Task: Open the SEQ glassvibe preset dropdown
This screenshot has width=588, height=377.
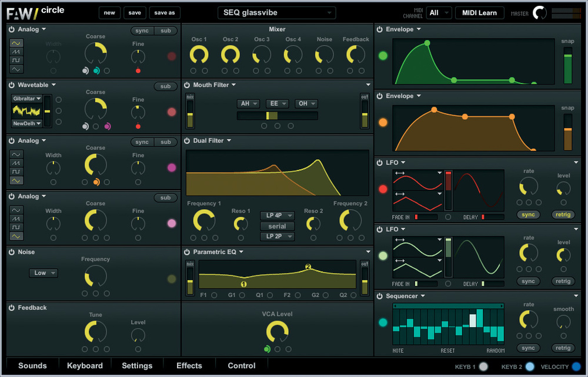Action: [x=277, y=13]
